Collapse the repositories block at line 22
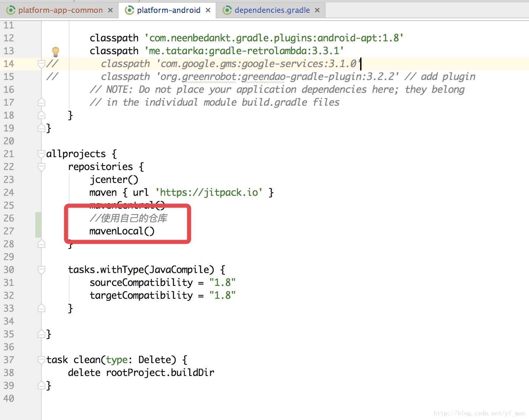 (41, 167)
